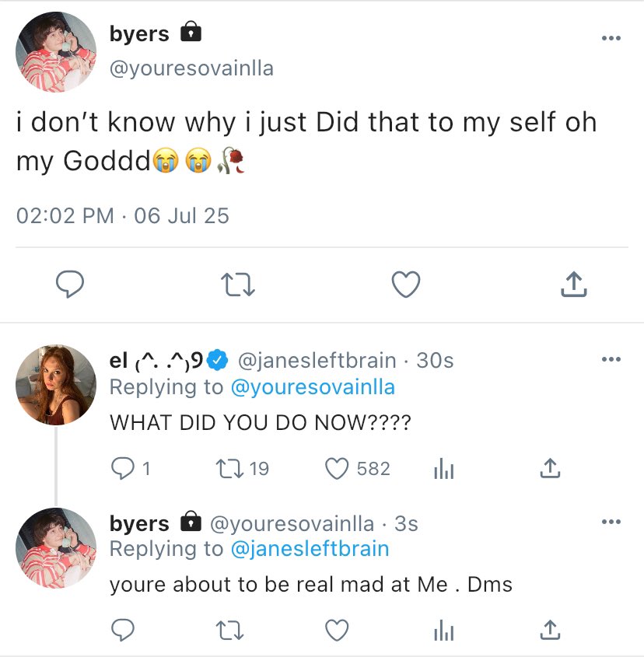The height and width of the screenshot is (657, 644).
Task: Open more options on main tweet
Action: (x=611, y=39)
